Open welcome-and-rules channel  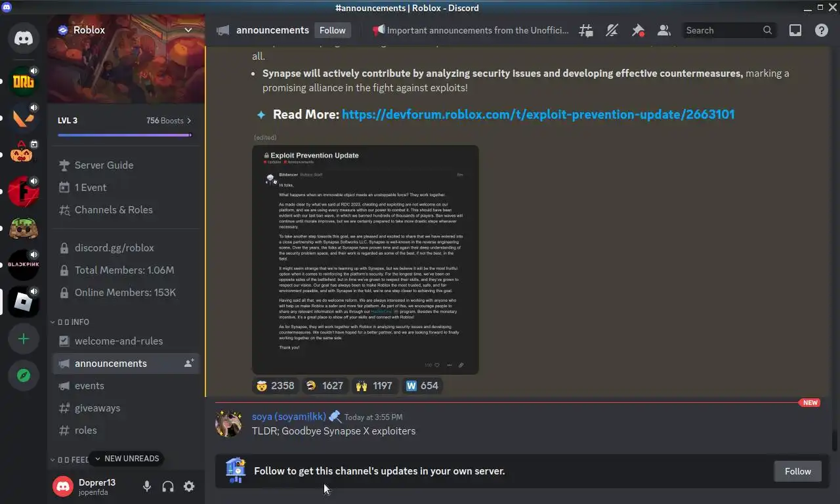click(x=126, y=341)
